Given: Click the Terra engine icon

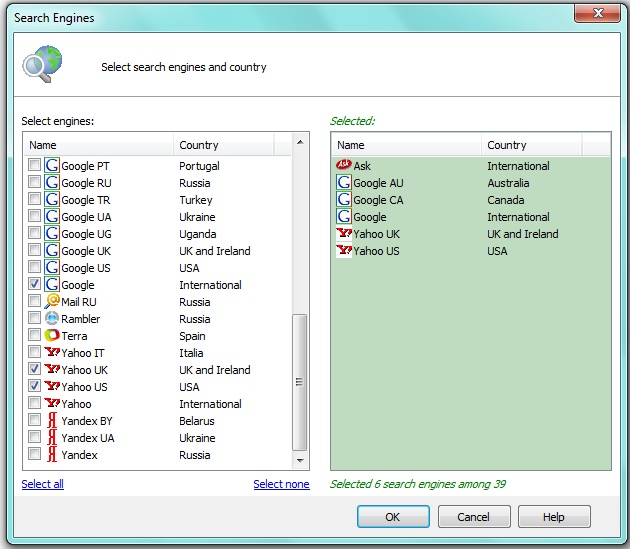Looking at the screenshot, I should click(x=52, y=335).
